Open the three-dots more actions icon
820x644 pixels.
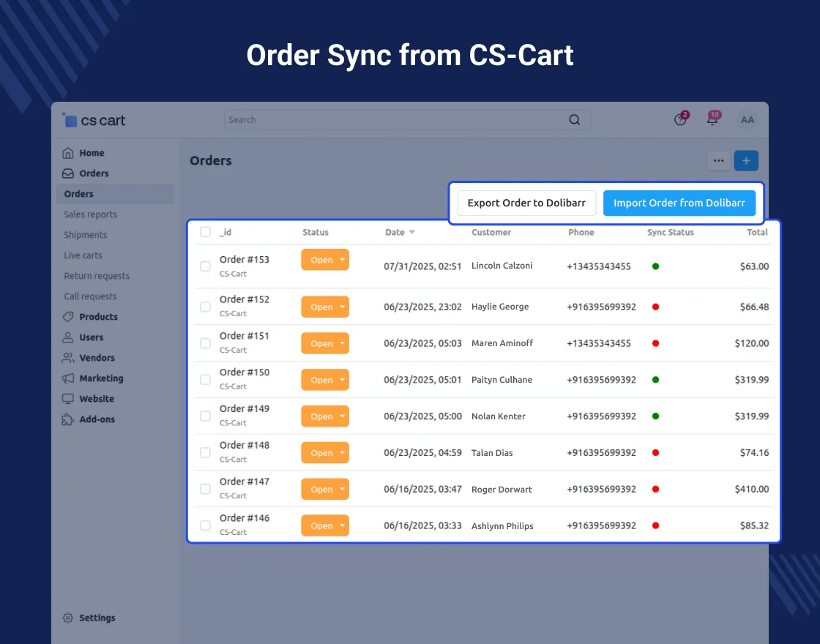click(x=718, y=161)
